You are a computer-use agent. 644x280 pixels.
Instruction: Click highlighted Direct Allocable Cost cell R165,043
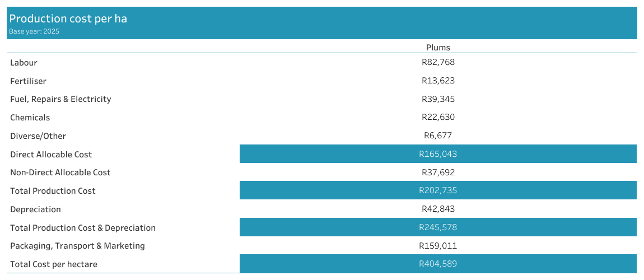tap(438, 154)
